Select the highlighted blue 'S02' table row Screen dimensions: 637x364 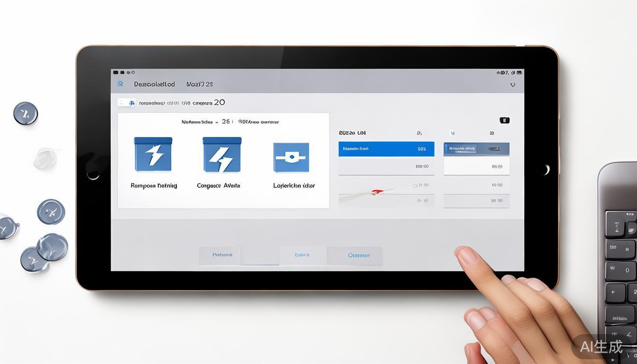pyautogui.click(x=386, y=149)
